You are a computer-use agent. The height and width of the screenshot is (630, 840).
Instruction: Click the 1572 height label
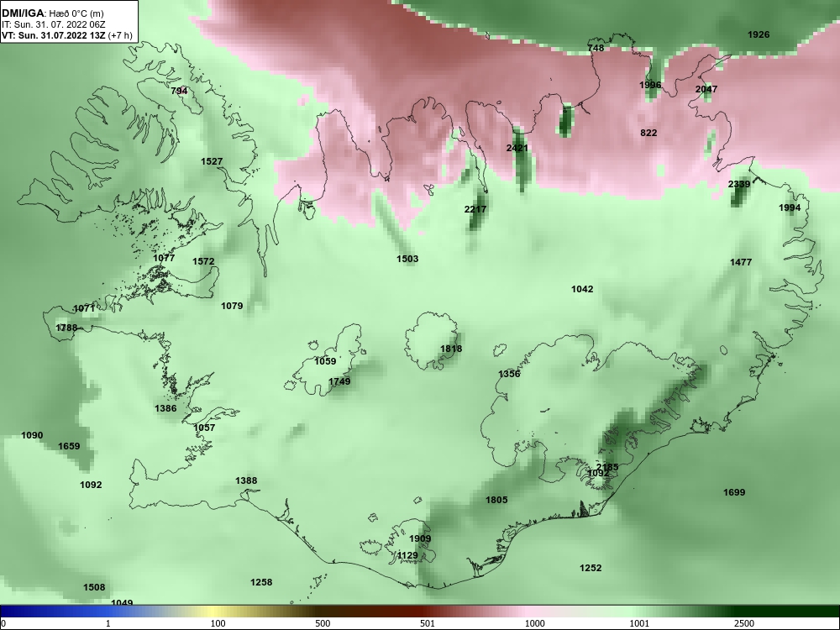click(x=203, y=261)
